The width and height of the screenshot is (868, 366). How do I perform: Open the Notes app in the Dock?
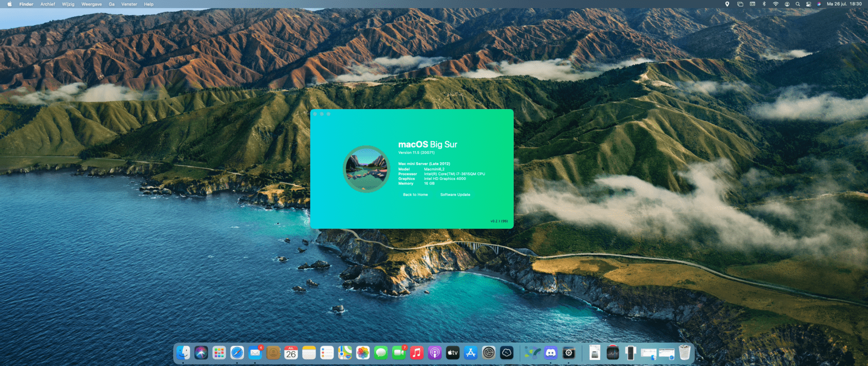(309, 353)
